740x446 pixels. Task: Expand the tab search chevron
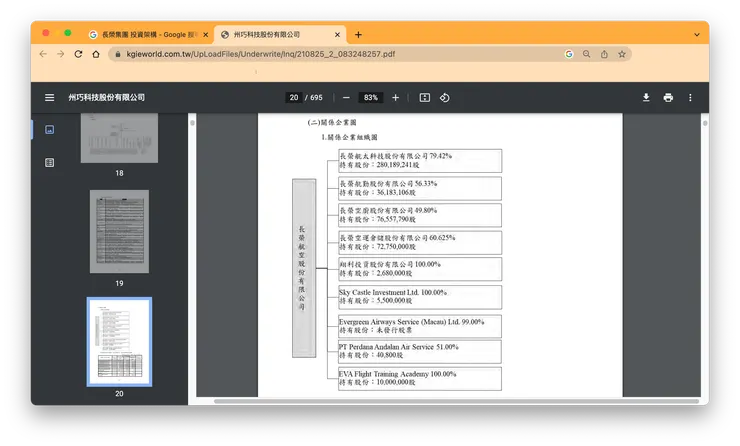click(697, 34)
